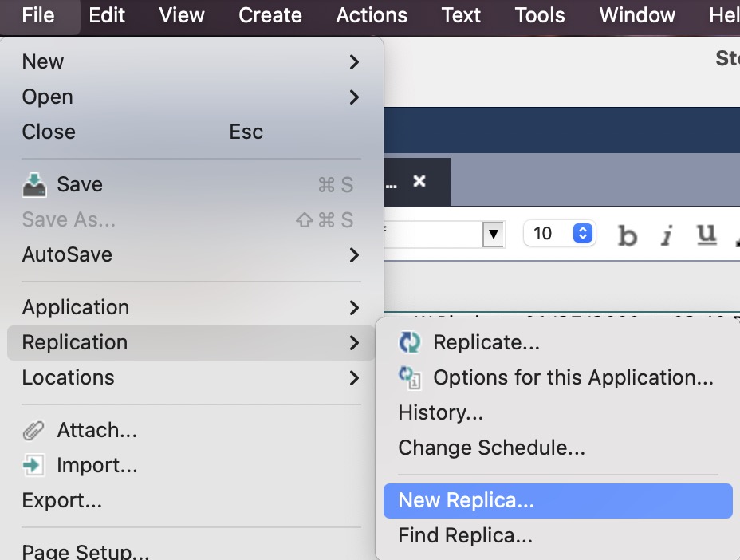Open the font selection dropdown
Image resolution: width=740 pixels, height=560 pixels.
point(494,233)
